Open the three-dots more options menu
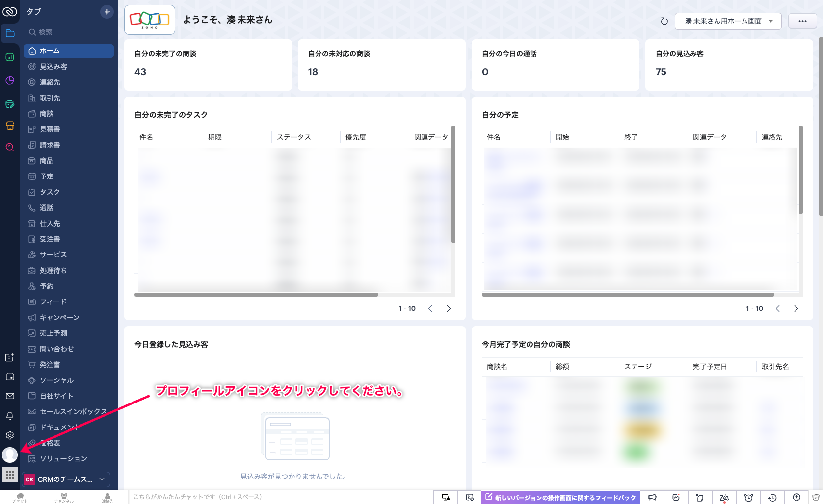823x504 pixels. click(802, 21)
